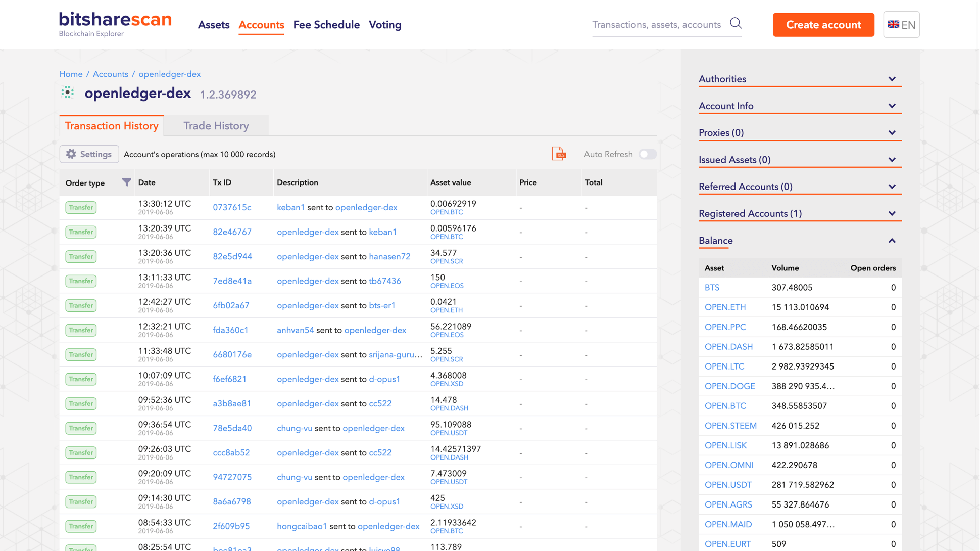Open transaction ID 0737615c
Screen dimensions: 980x551
232,208
